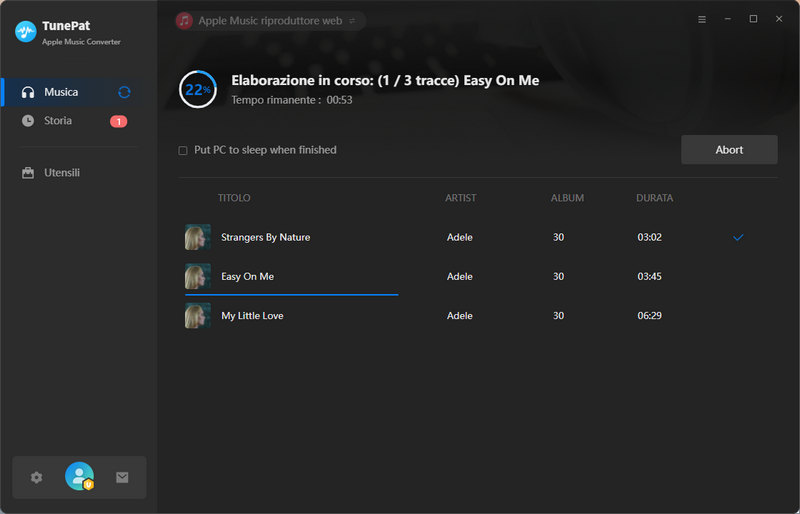Click the TunePat logo icon
Viewport: 800px width, 514px height.
coord(26,32)
